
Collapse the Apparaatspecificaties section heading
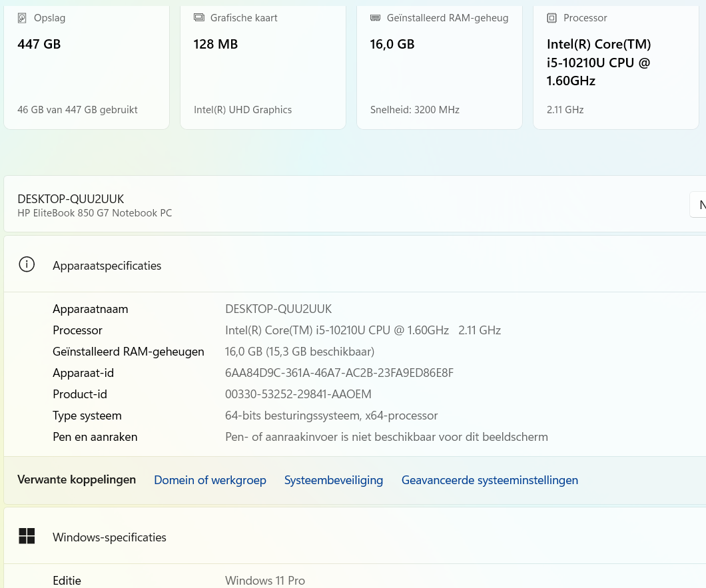pyautogui.click(x=355, y=265)
